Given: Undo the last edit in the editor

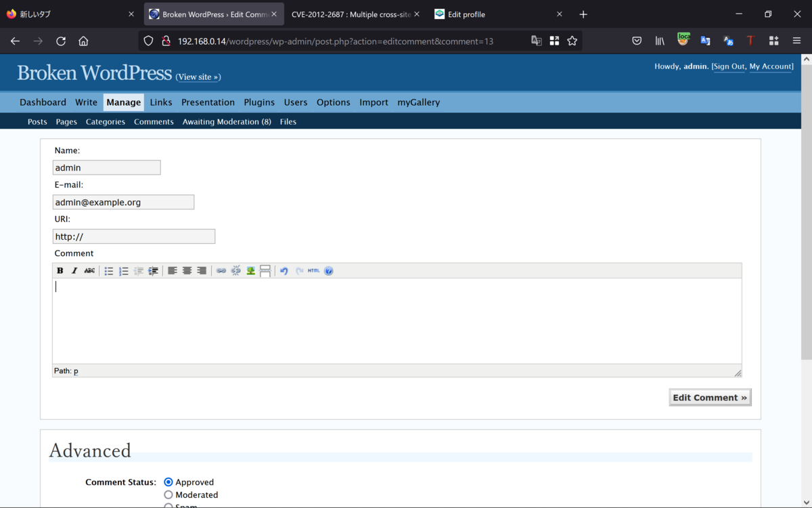Looking at the screenshot, I should [x=284, y=271].
